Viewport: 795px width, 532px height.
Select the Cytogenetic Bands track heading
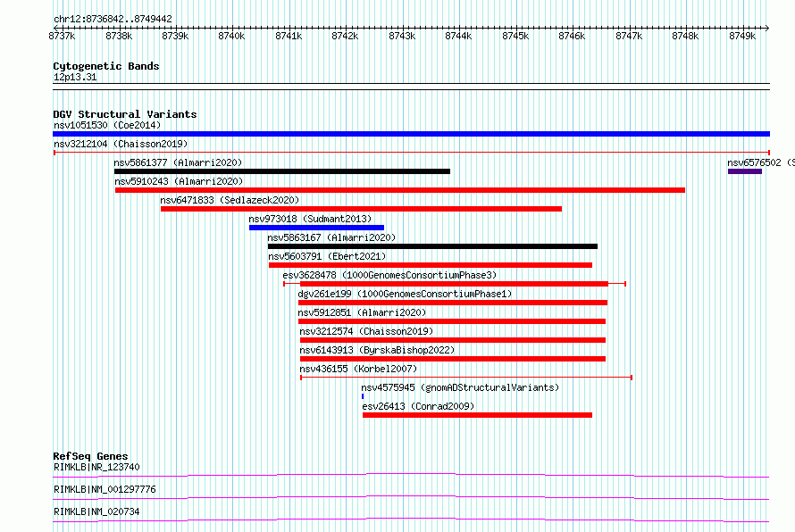point(106,66)
